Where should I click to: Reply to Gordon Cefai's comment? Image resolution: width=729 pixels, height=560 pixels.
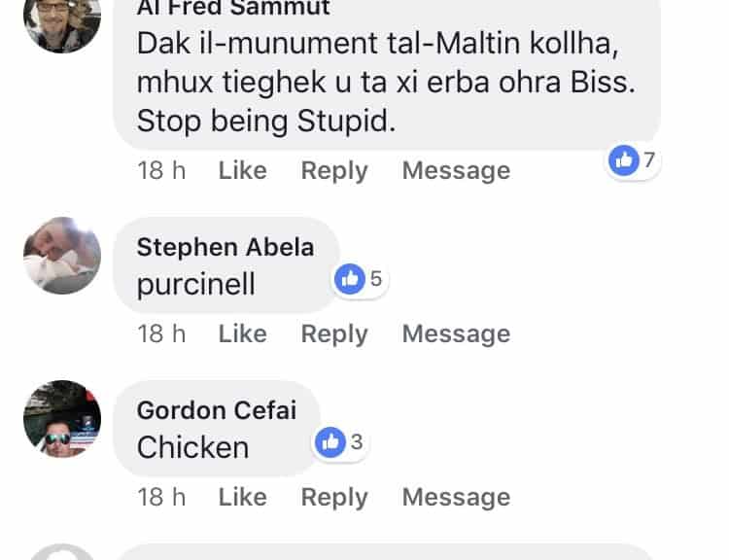(334, 497)
